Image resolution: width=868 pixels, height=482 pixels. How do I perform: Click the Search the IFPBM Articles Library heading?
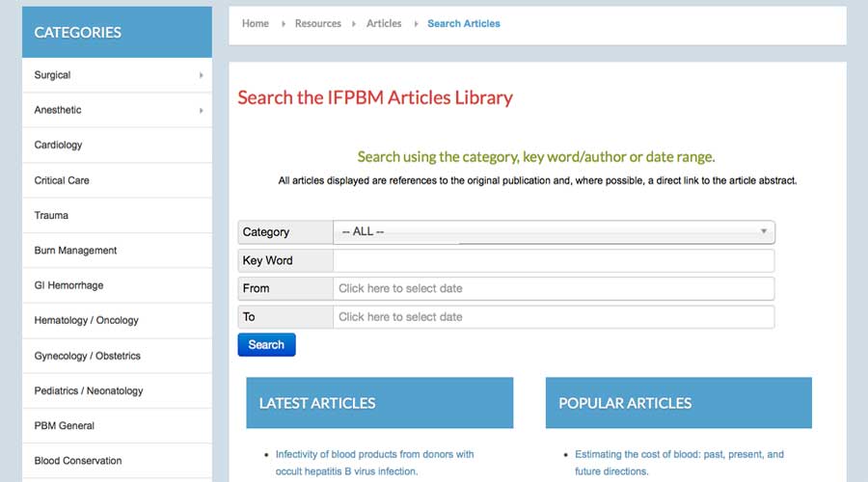pyautogui.click(x=375, y=98)
